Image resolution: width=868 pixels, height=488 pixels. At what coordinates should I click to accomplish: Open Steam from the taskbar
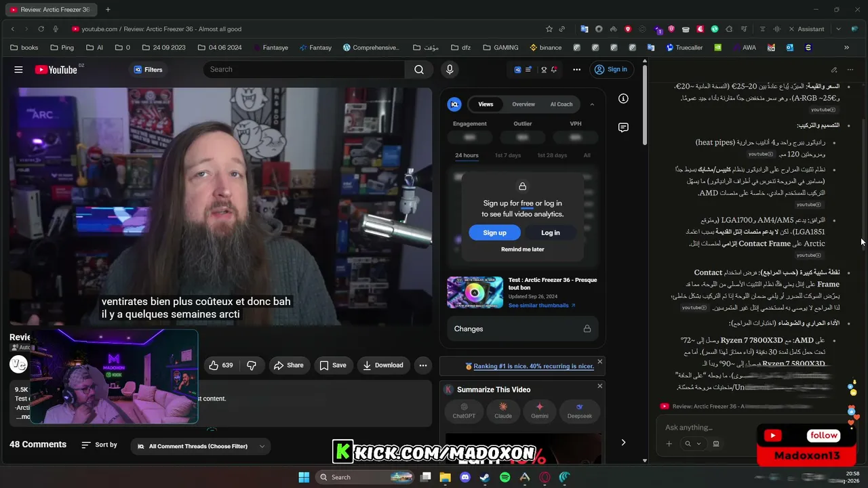coord(484,477)
